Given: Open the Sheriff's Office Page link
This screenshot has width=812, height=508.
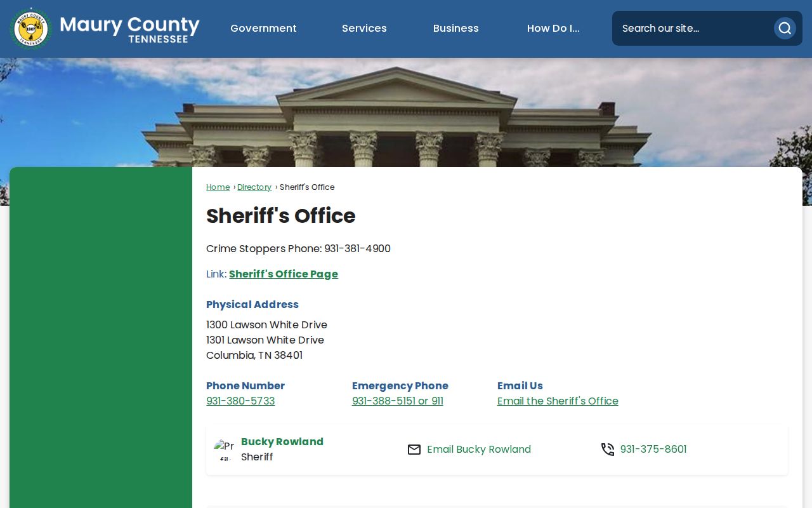Looking at the screenshot, I should pyautogui.click(x=284, y=274).
